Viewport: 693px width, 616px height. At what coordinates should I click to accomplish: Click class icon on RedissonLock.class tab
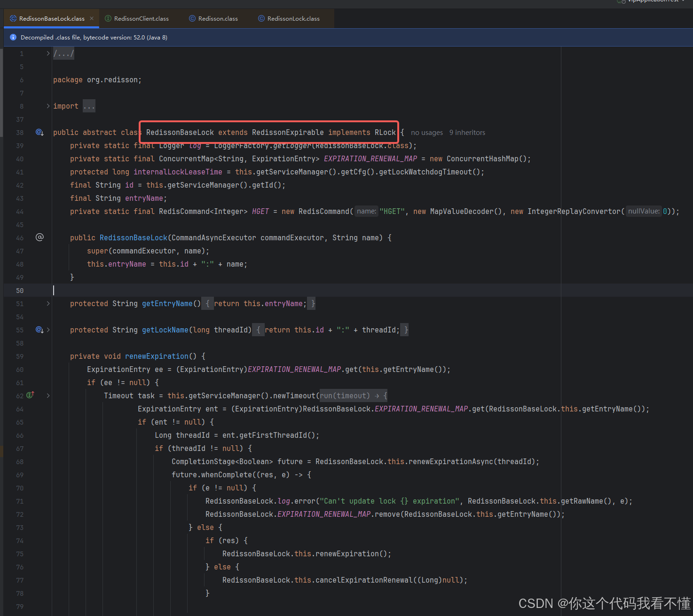tap(261, 19)
